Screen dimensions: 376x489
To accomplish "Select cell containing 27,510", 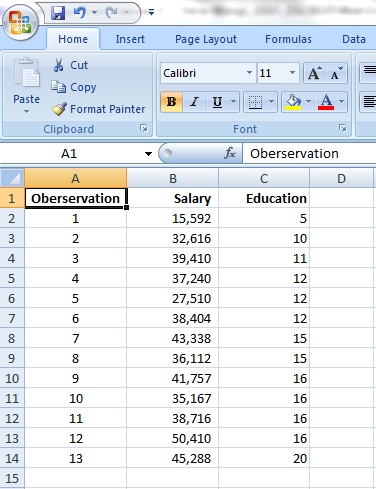I will point(173,298).
